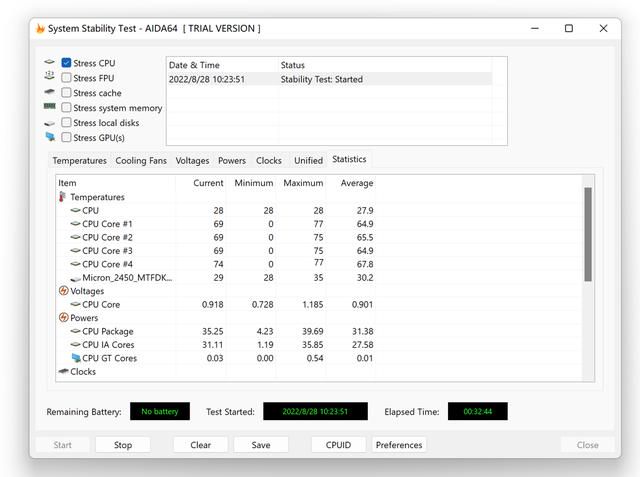Click the 'No battery' indicator
Viewport: 640px width, 477px height.
pos(160,411)
